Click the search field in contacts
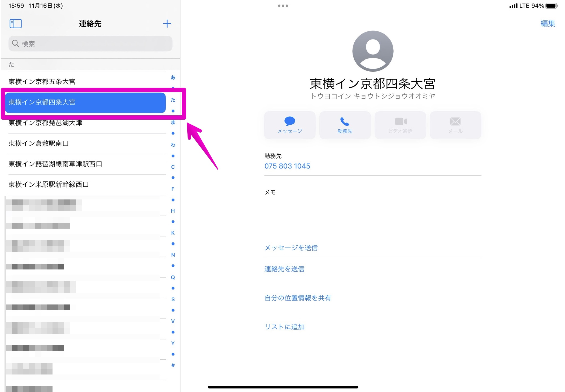Screen dimensions: 565x392 [90, 43]
